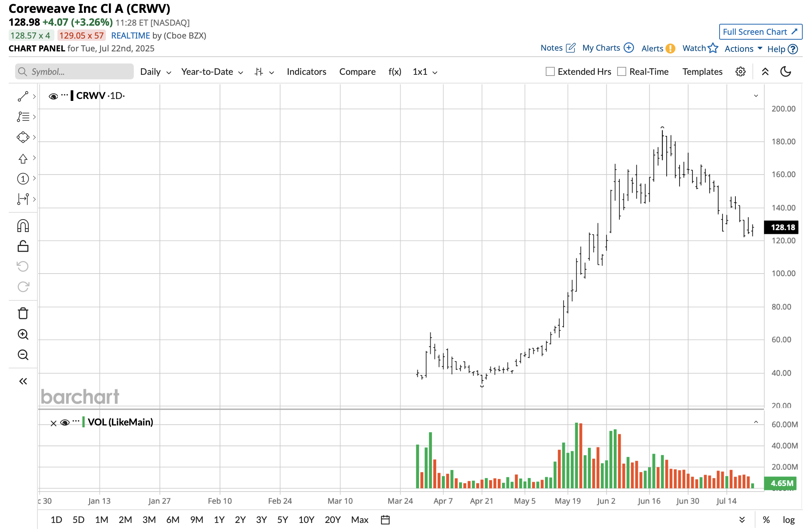Screen dimensions: 808x532
Task: Set range to Max
Action: [x=359, y=520]
